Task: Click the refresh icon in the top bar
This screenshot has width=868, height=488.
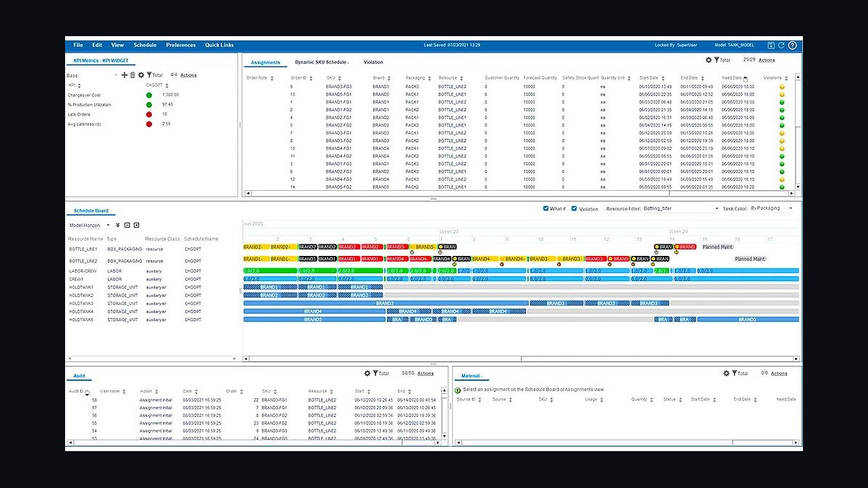Action: (x=781, y=45)
